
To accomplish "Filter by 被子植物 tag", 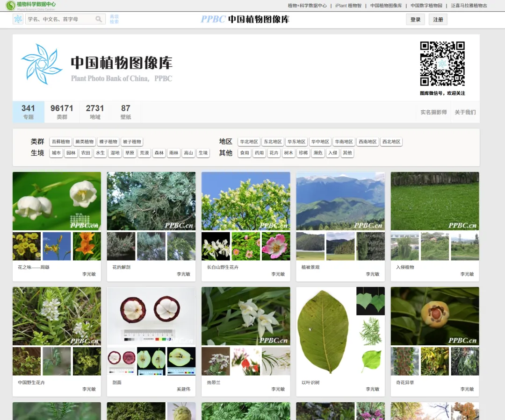I will [132, 142].
